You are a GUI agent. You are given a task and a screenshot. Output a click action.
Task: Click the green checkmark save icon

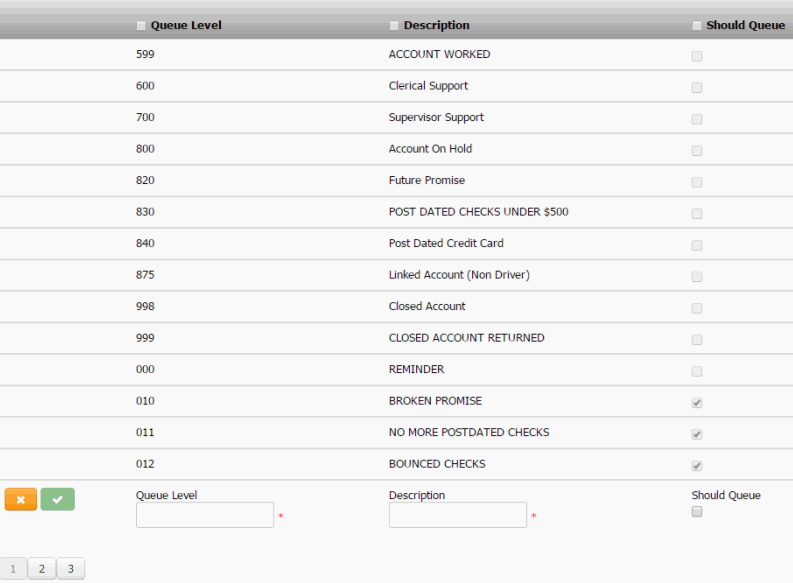57,499
